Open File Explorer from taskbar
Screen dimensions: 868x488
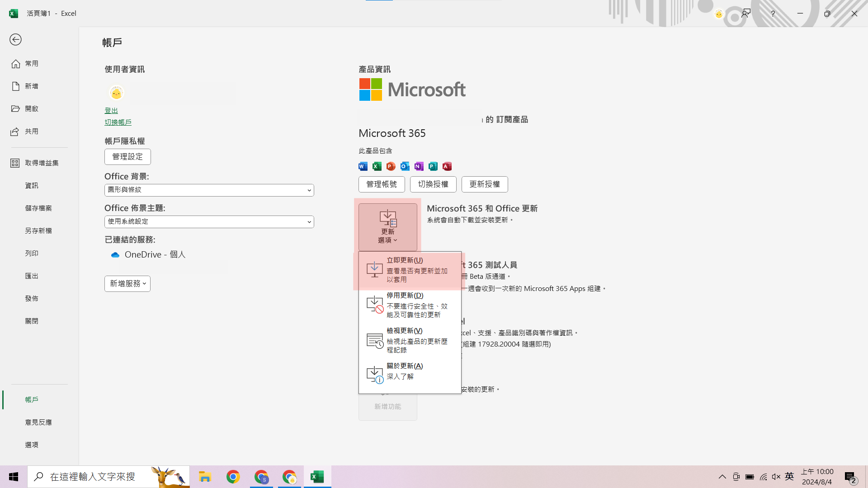(205, 477)
